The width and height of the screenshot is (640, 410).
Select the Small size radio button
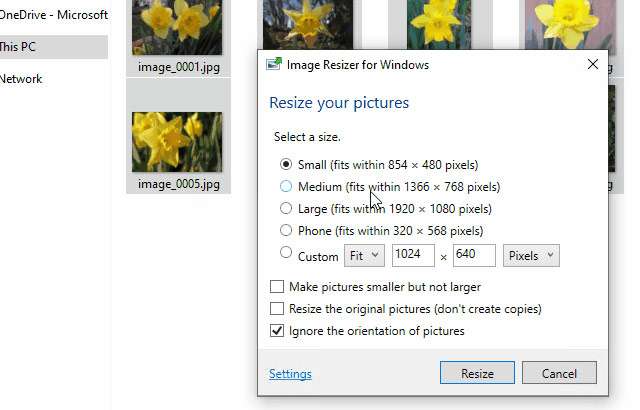[x=287, y=164]
